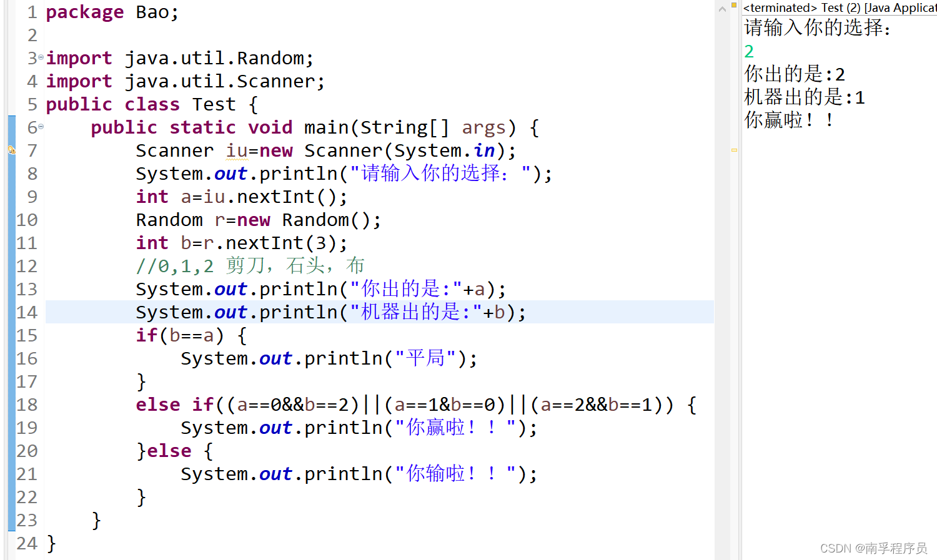This screenshot has width=937, height=560.
Task: Place cursor on the underlined variable iu on line 7
Action: click(237, 150)
